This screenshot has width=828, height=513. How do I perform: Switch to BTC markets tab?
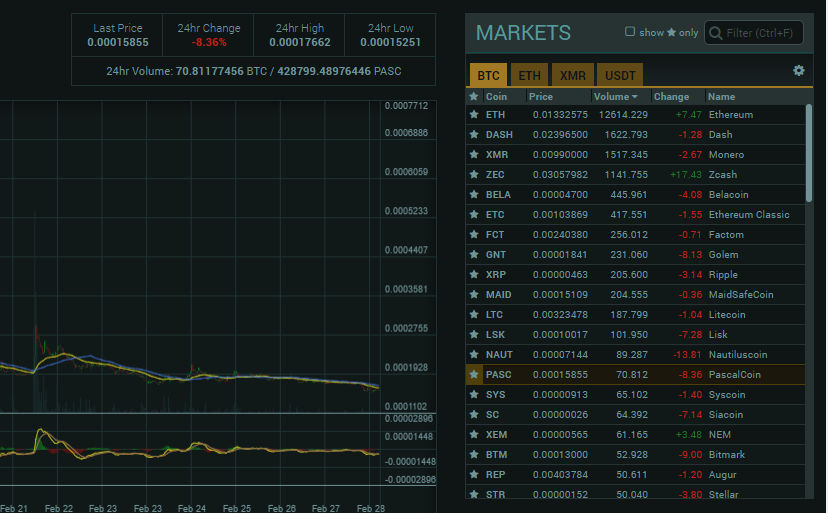tap(488, 75)
